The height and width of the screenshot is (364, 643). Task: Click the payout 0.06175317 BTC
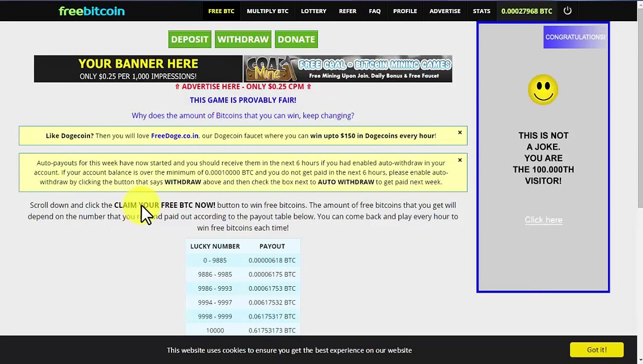pyautogui.click(x=272, y=316)
